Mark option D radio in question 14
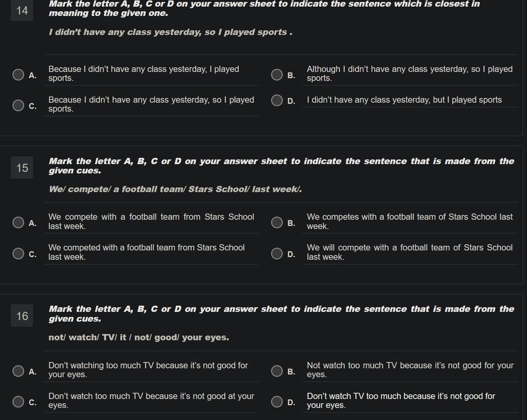 tap(277, 100)
